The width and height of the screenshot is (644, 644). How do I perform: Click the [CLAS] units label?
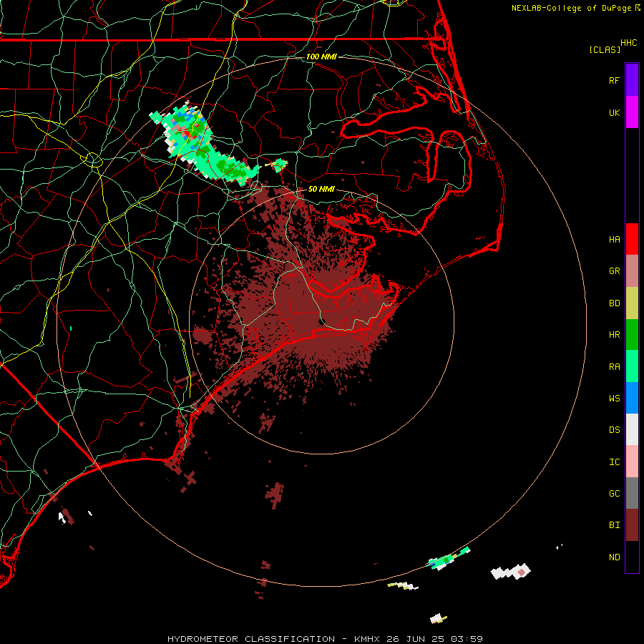pos(605,50)
